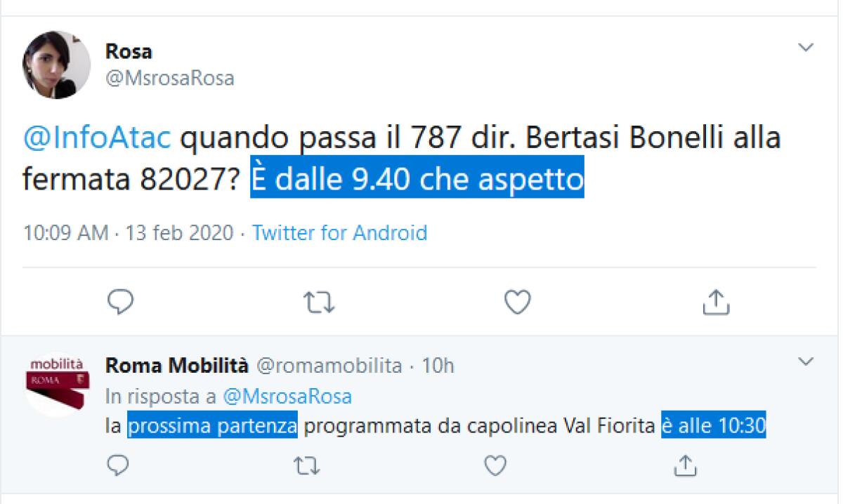The height and width of the screenshot is (504, 843).
Task: Share Rosa's tweet
Action: pyautogui.click(x=717, y=302)
